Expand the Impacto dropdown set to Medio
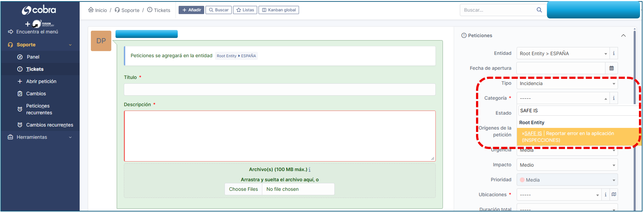 [x=567, y=165]
